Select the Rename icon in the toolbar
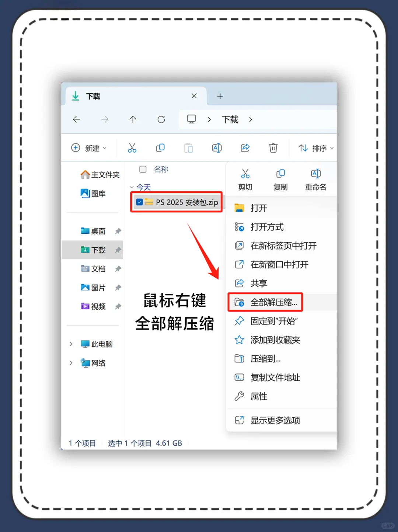The width and height of the screenshot is (398, 532). point(217,148)
